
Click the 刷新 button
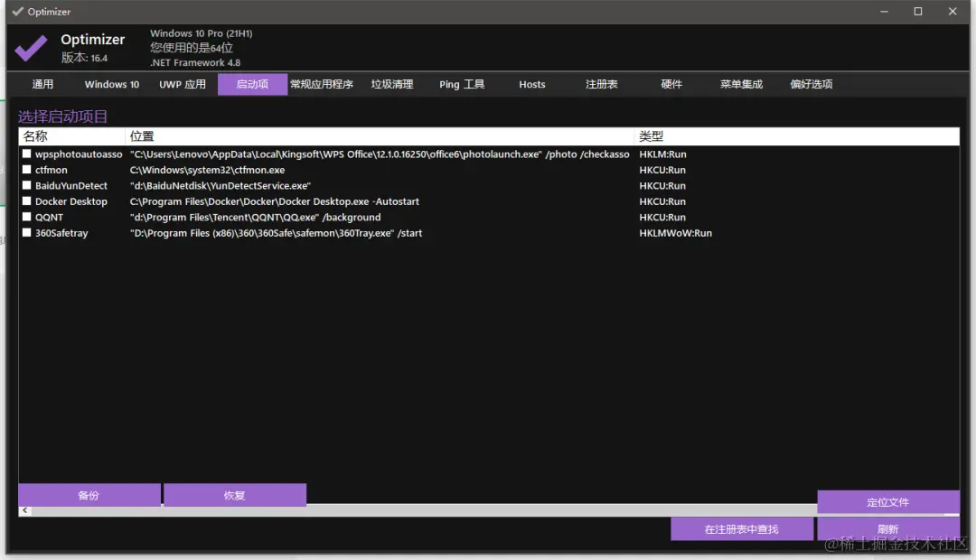(x=888, y=529)
